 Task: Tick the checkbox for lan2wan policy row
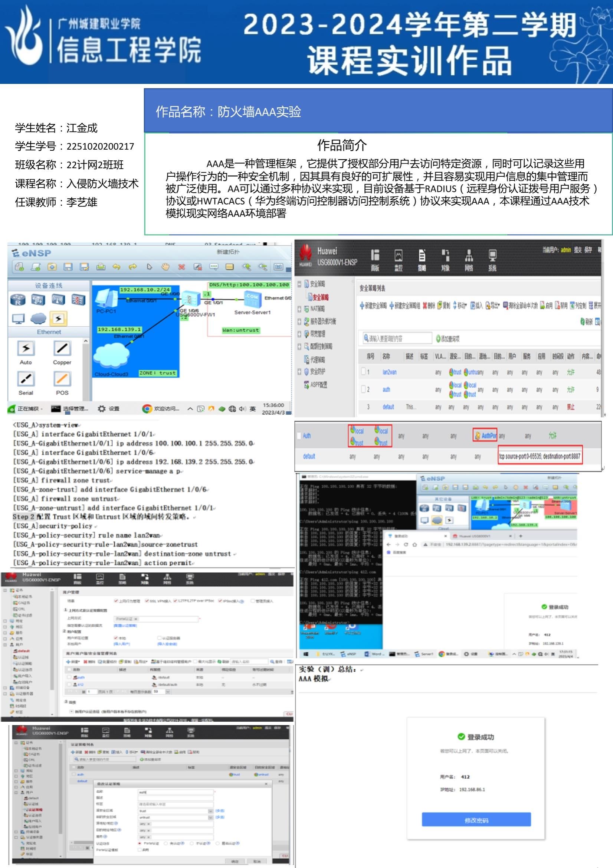(364, 372)
